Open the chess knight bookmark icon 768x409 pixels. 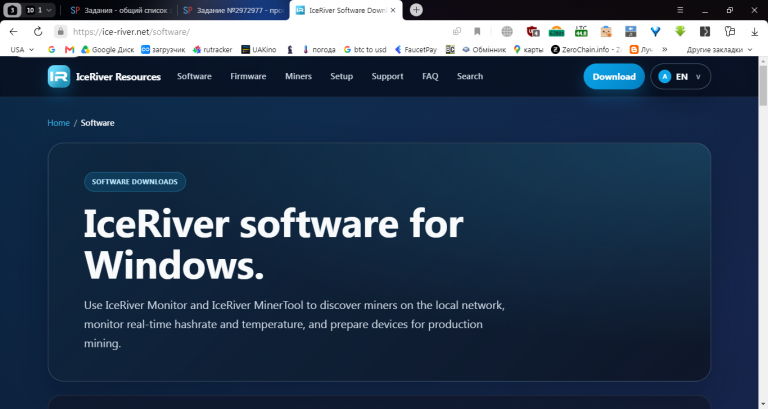click(x=290, y=49)
